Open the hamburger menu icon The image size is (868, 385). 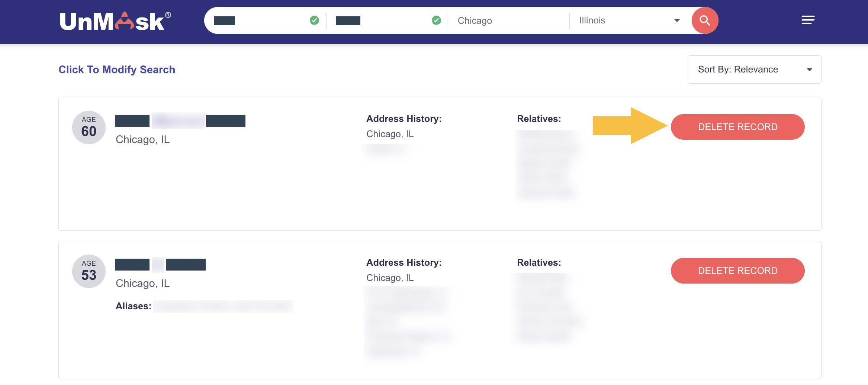[x=808, y=20]
